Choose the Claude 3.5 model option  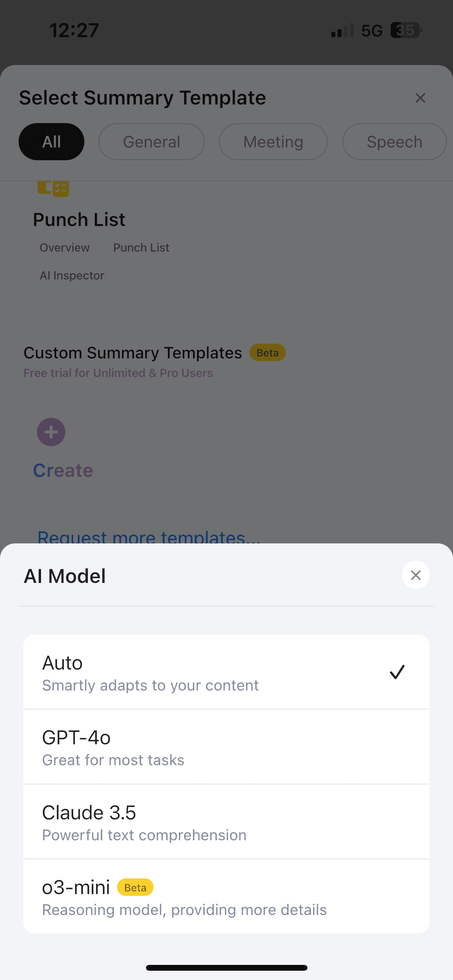coord(226,822)
